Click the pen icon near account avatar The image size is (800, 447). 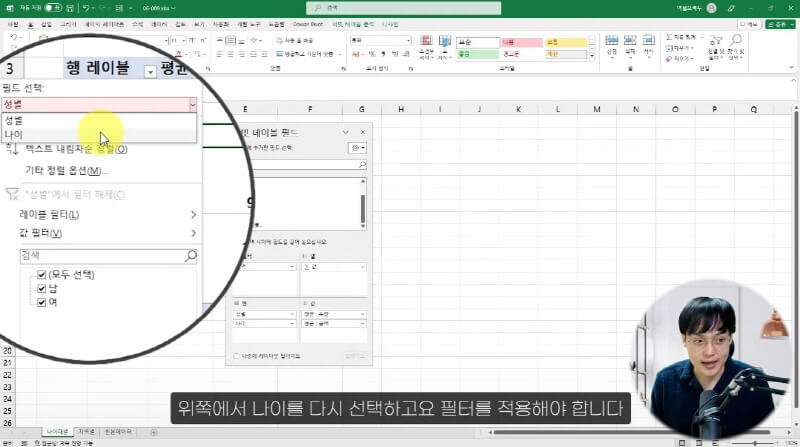(x=732, y=8)
